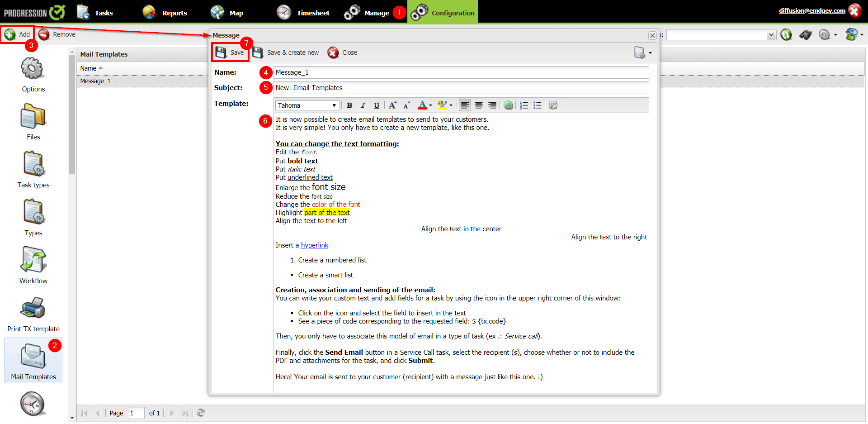The width and height of the screenshot is (868, 424).
Task: Click Save & create new button
Action: click(286, 53)
